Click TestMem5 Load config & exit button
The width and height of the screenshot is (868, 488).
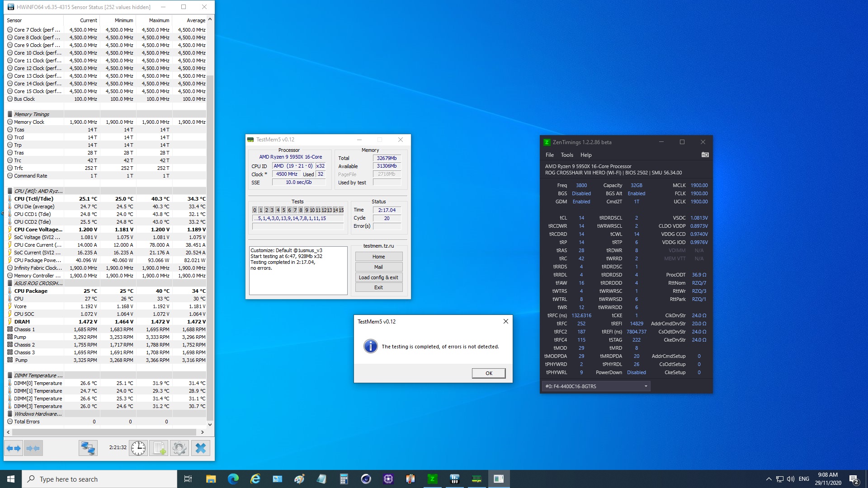[379, 277]
